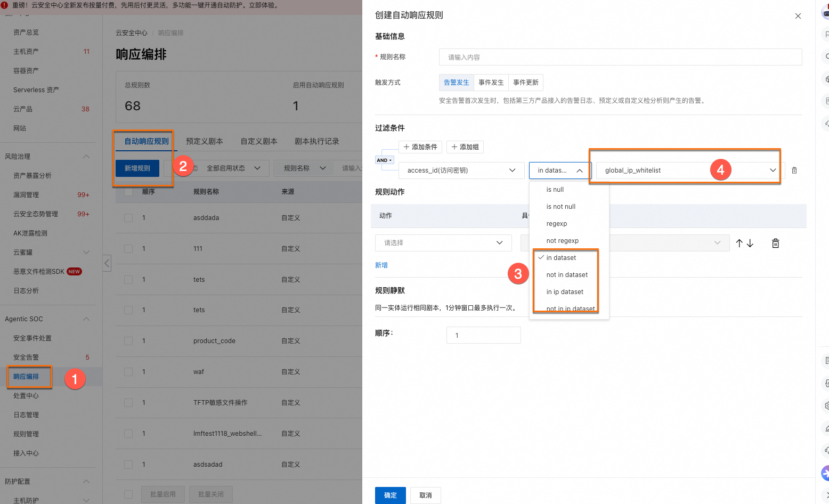
Task: Switch to the 自动响应规则 tab
Action: [147, 141]
